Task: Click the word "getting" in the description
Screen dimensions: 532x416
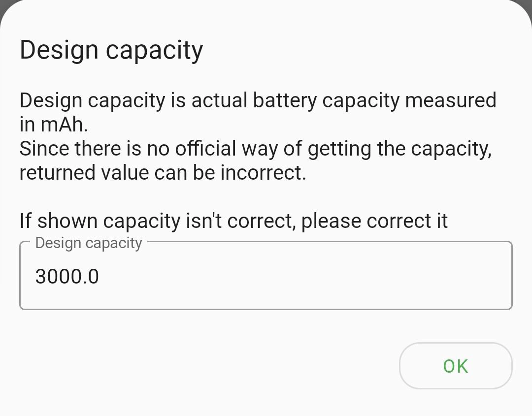Action: point(339,149)
